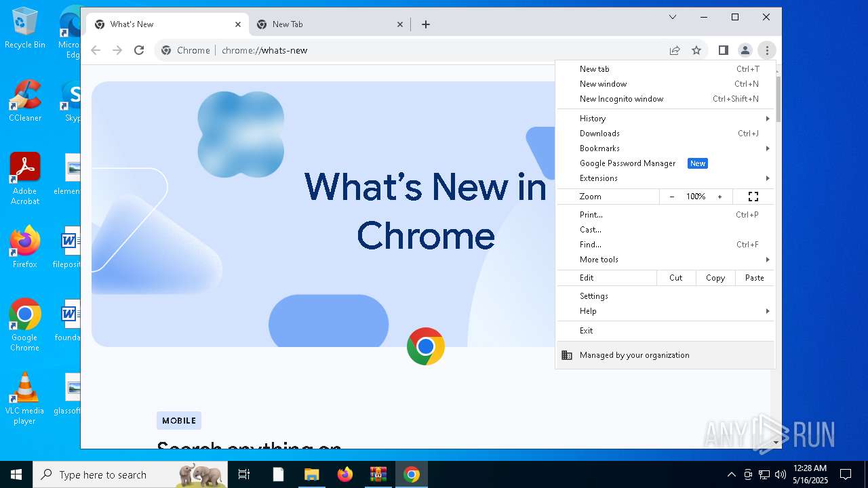Open the profile avatar button

pyautogui.click(x=745, y=50)
